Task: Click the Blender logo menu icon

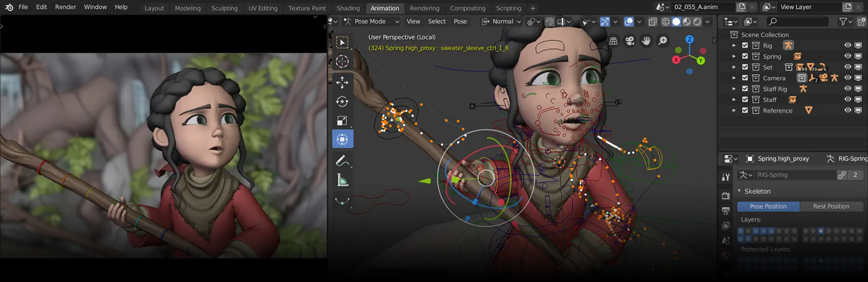Action: [9, 7]
